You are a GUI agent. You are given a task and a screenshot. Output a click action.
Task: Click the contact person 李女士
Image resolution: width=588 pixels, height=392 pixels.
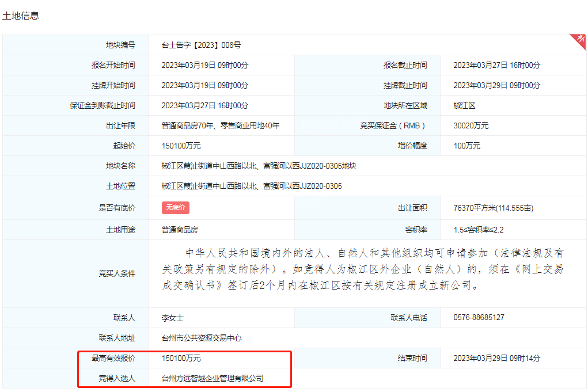[x=172, y=317]
